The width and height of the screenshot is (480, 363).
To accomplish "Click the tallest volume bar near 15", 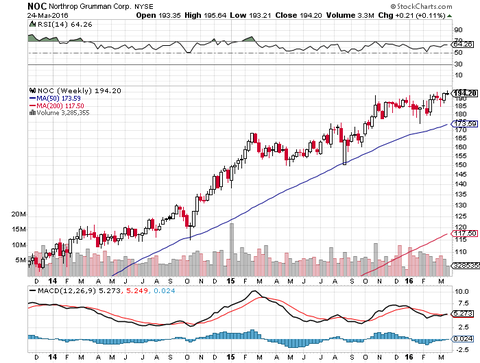I will coord(232,250).
